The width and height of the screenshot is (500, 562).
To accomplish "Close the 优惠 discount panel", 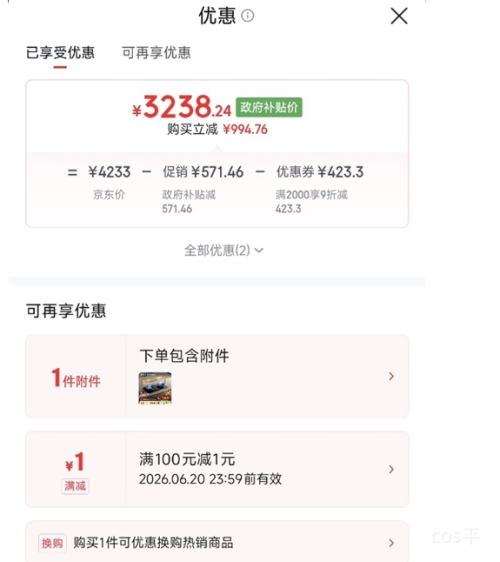I will pos(399,16).
